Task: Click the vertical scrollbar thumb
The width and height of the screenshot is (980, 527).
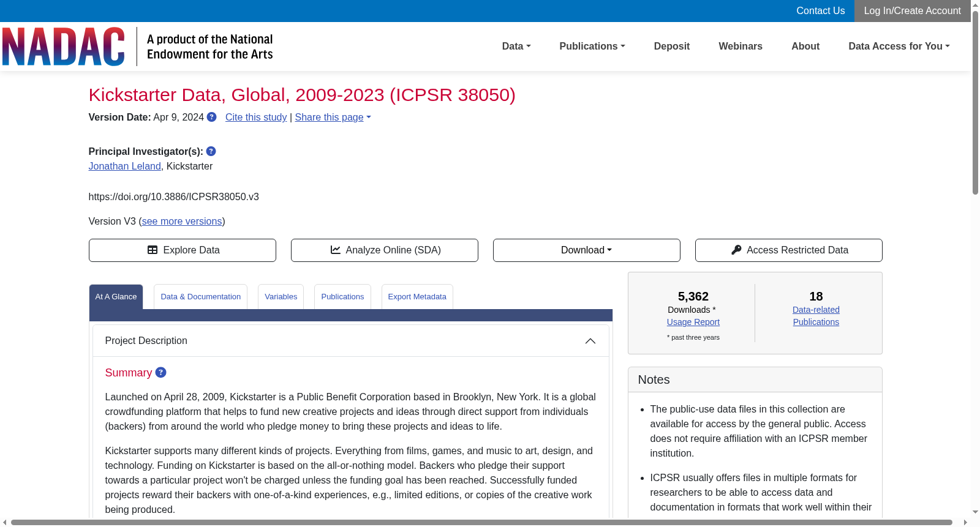Action: (x=975, y=103)
